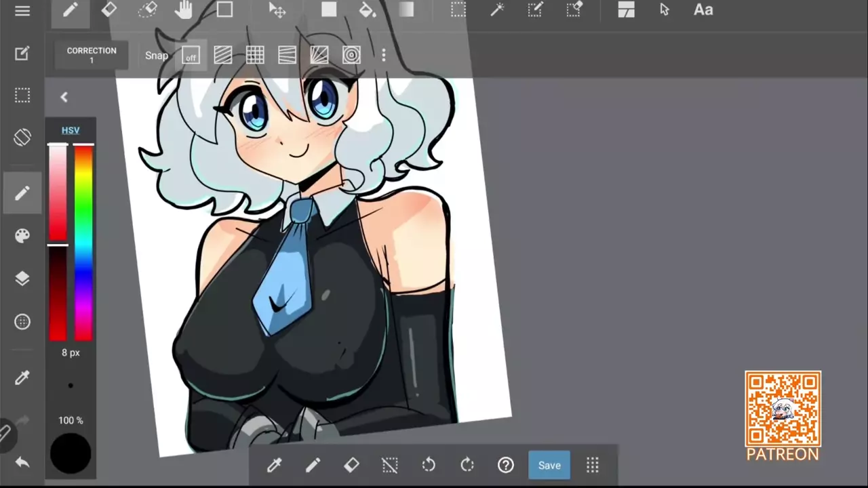This screenshot has height=488, width=868.
Task: Collapse the color panel with left chevron
Action: point(64,98)
